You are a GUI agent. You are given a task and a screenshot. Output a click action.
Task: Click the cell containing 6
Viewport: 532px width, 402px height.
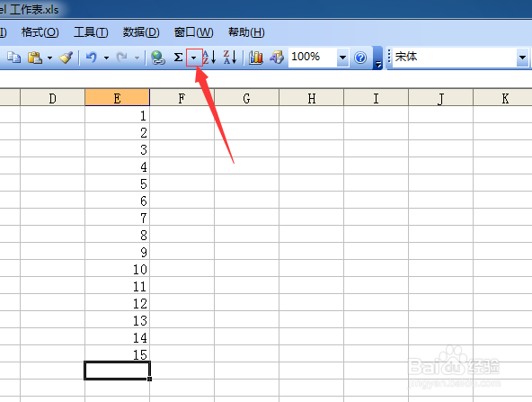click(117, 200)
